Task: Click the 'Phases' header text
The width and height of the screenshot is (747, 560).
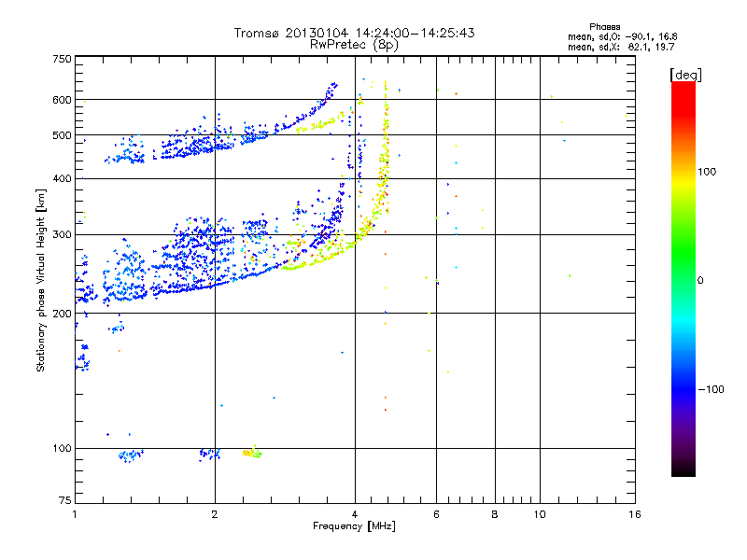Action: pos(604,27)
